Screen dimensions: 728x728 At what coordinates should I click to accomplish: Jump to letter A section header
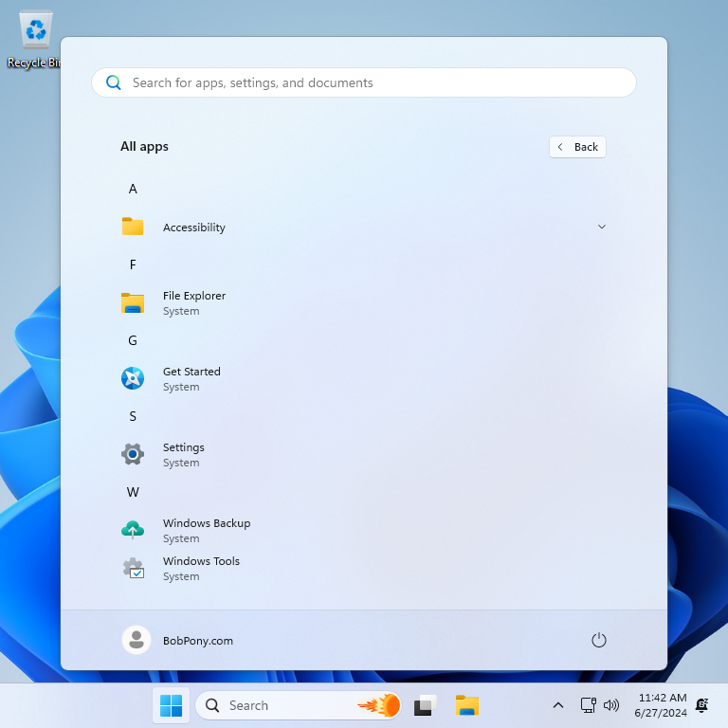pyautogui.click(x=133, y=189)
